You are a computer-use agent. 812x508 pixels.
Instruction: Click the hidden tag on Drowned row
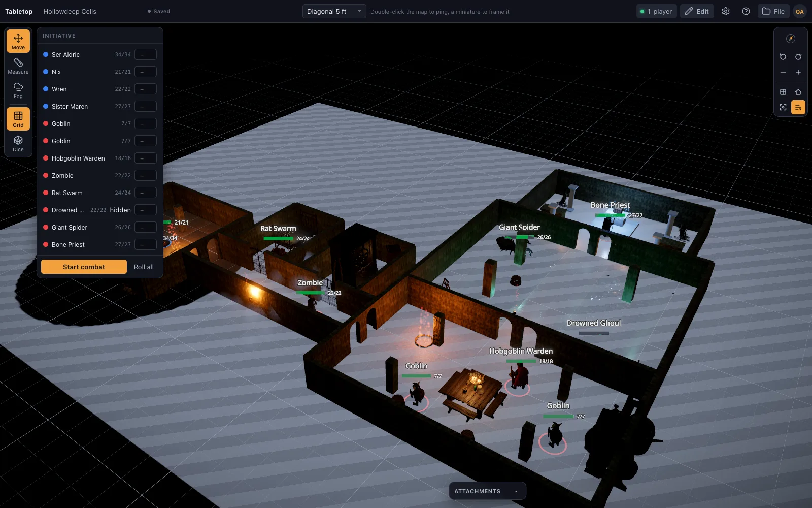pos(120,210)
